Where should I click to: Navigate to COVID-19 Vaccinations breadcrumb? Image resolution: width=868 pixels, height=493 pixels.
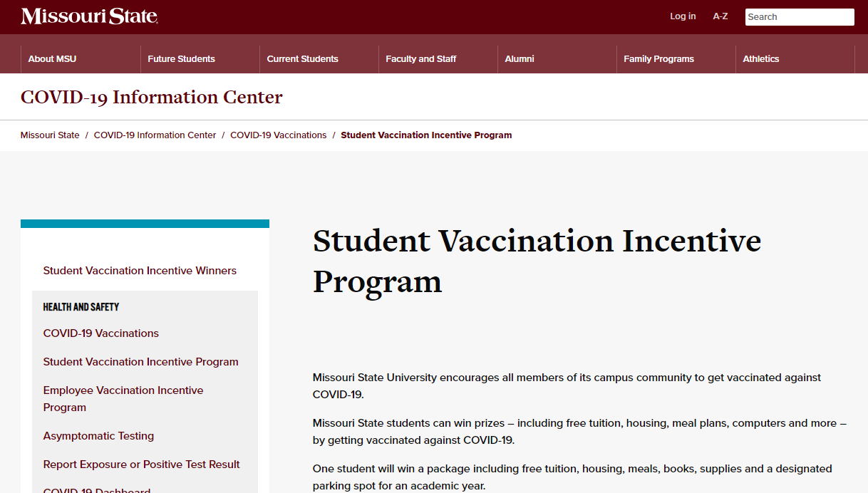[x=278, y=135]
